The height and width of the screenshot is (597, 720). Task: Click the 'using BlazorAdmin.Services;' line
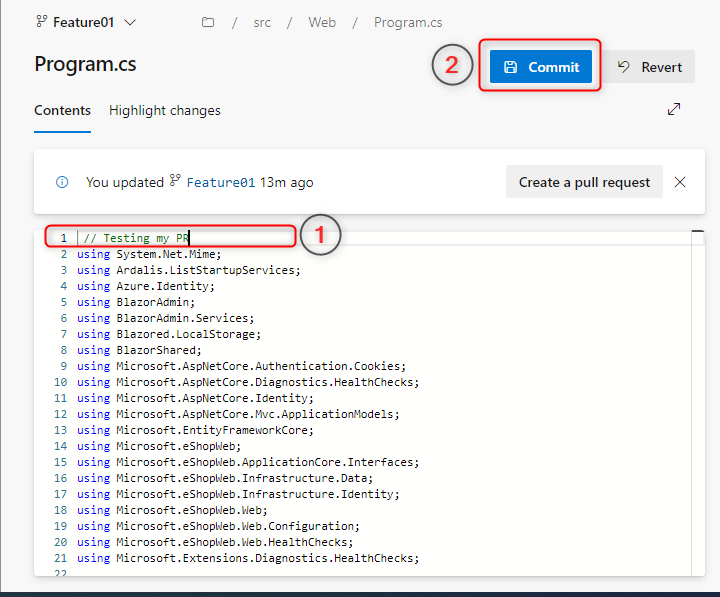(x=166, y=318)
